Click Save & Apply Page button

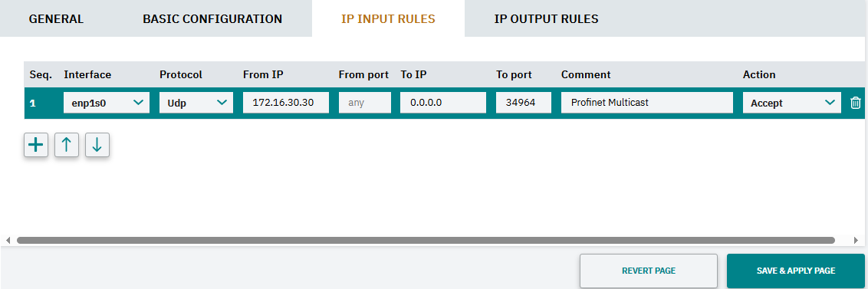point(795,271)
